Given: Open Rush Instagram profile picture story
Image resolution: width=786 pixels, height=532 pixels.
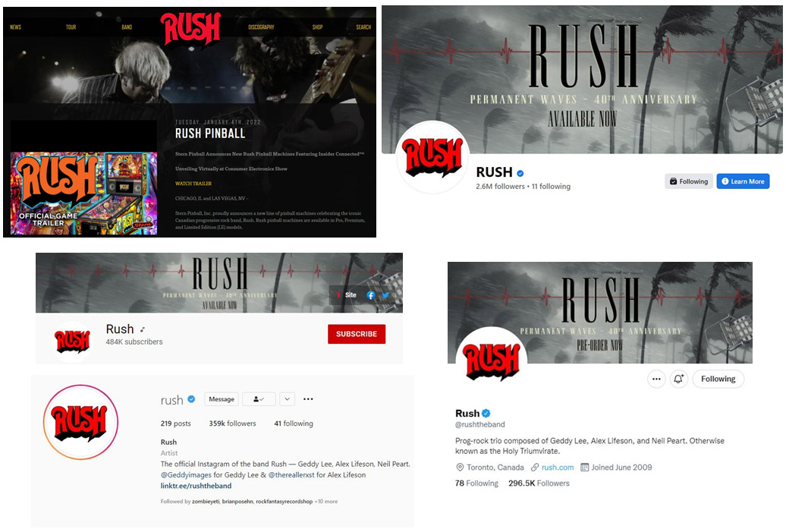Looking at the screenshot, I should pyautogui.click(x=80, y=422).
